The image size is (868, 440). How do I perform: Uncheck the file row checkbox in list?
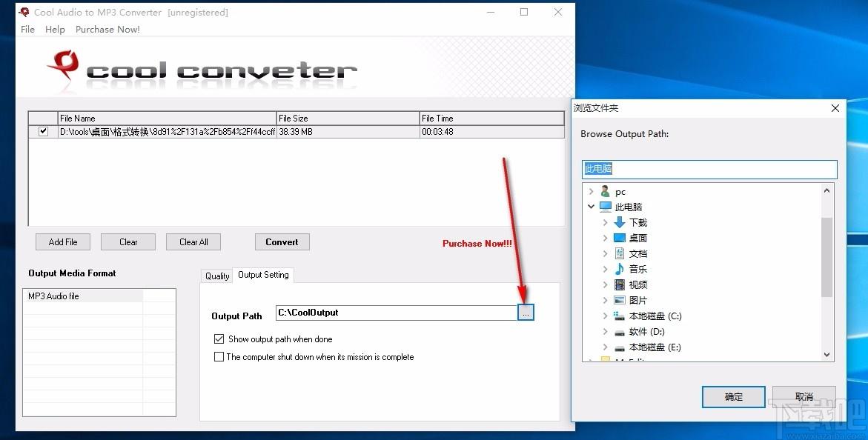pyautogui.click(x=43, y=132)
